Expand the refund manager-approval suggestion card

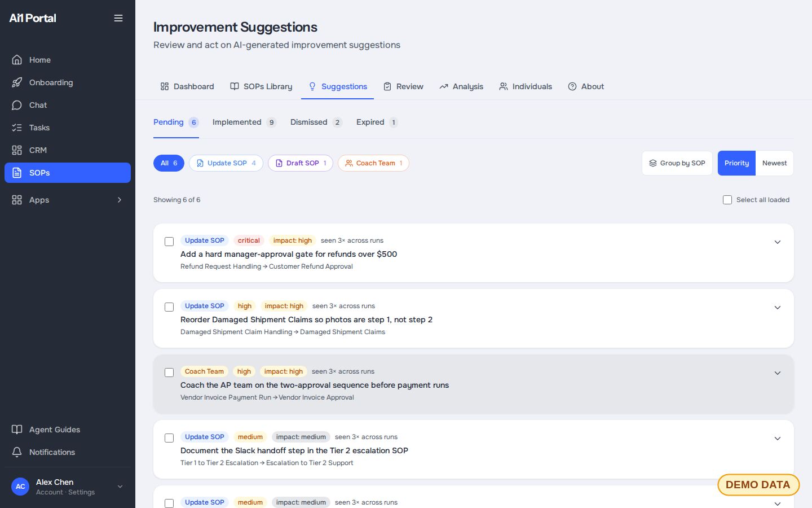tap(778, 242)
